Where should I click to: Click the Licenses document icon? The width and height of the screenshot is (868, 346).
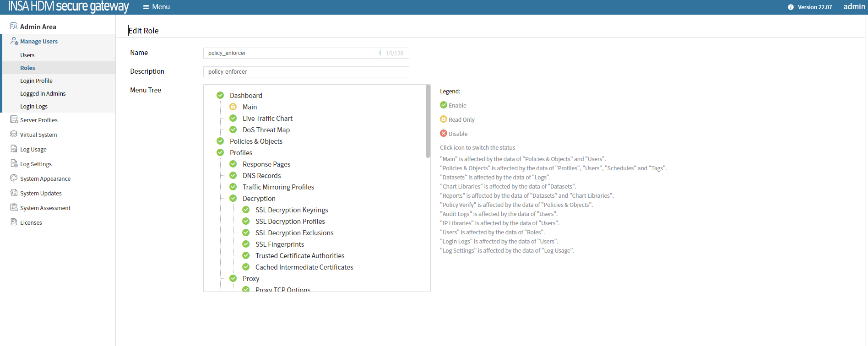14,222
